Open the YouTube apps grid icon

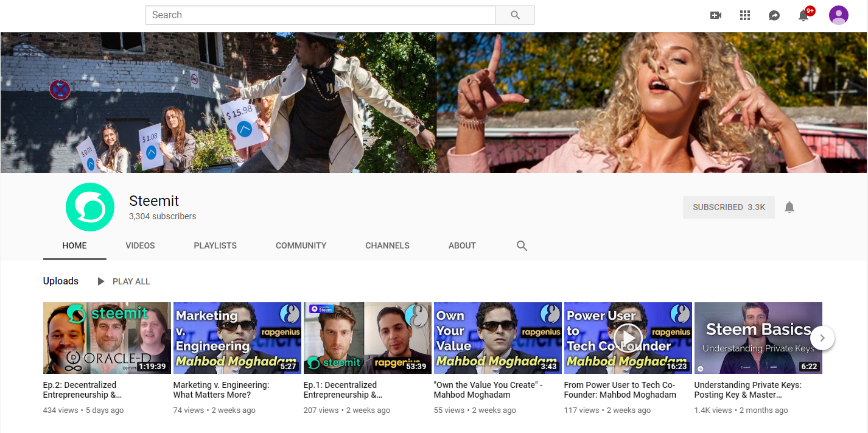745,15
